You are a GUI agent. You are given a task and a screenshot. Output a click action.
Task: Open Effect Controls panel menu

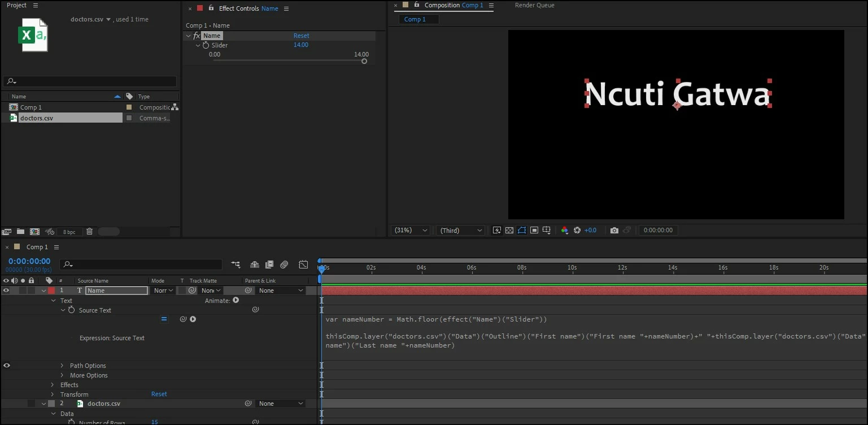coord(286,8)
